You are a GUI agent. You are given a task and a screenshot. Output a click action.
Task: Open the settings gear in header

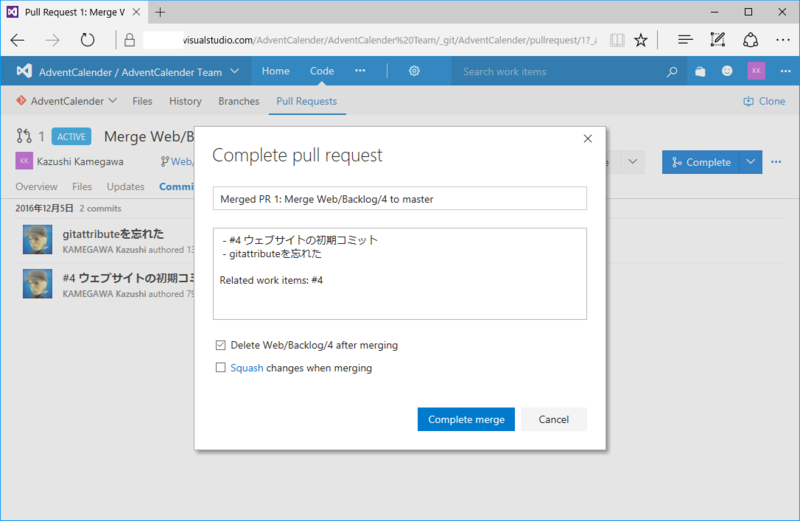pos(414,71)
